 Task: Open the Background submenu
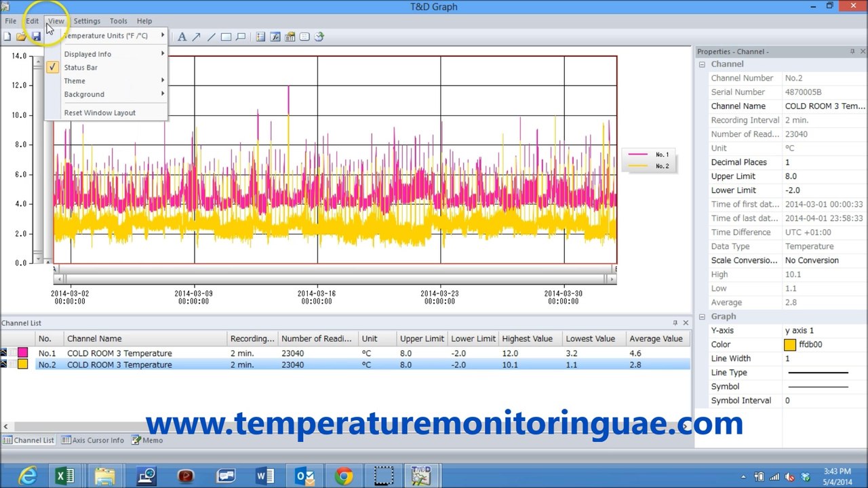point(105,94)
